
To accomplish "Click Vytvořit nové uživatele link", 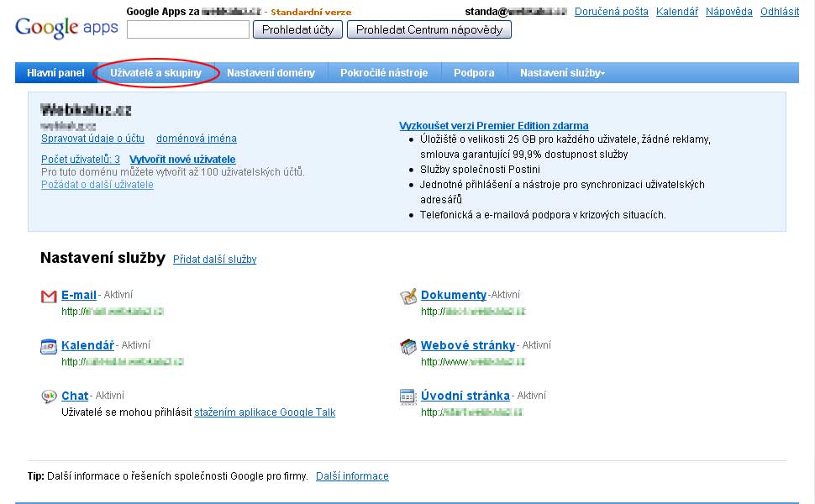I will click(182, 159).
